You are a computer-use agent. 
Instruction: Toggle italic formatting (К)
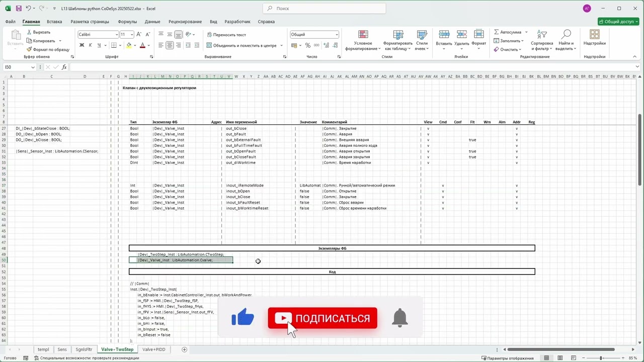tap(91, 45)
